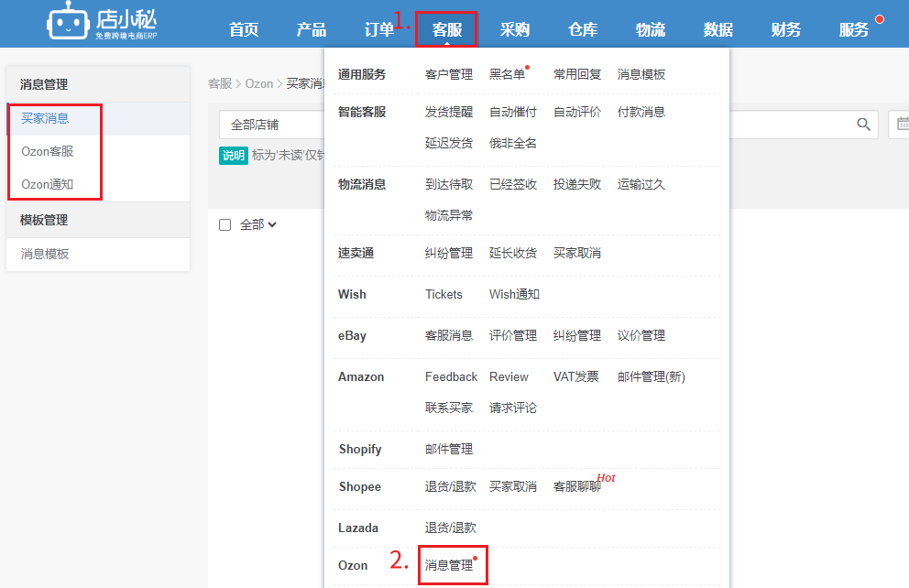This screenshot has height=588, width=909.
Task: Open 已经签收 under 物流消息
Action: [513, 185]
